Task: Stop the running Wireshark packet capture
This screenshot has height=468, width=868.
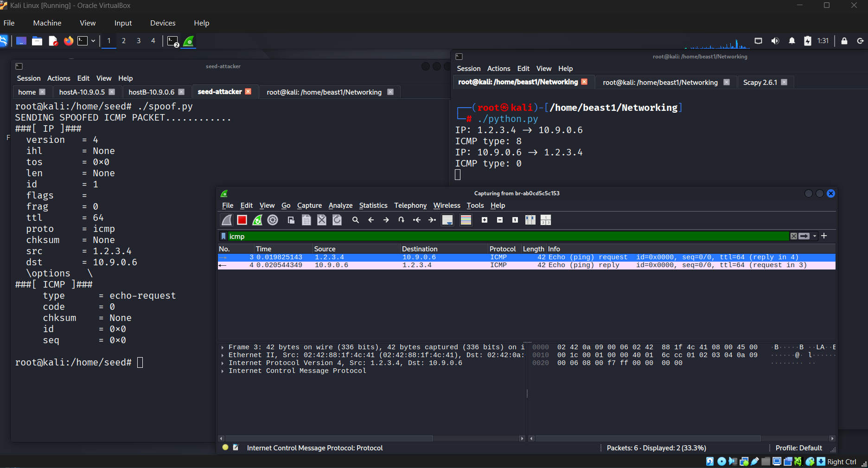Action: [242, 220]
